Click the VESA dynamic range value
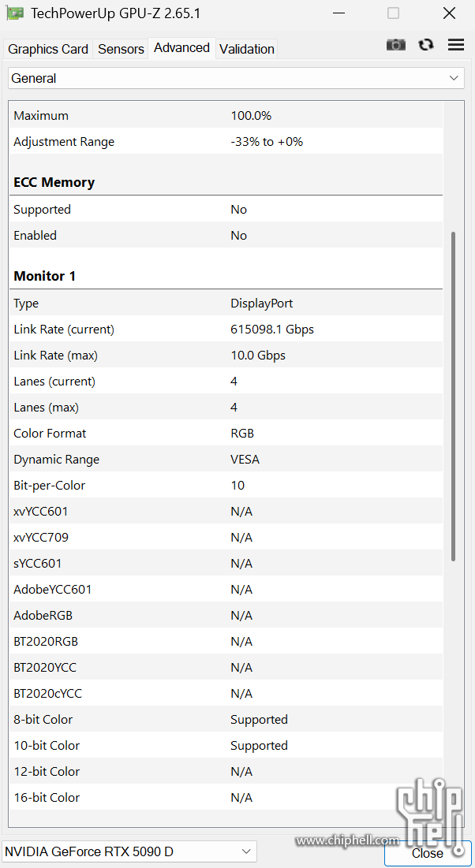475x868 pixels. point(245,460)
